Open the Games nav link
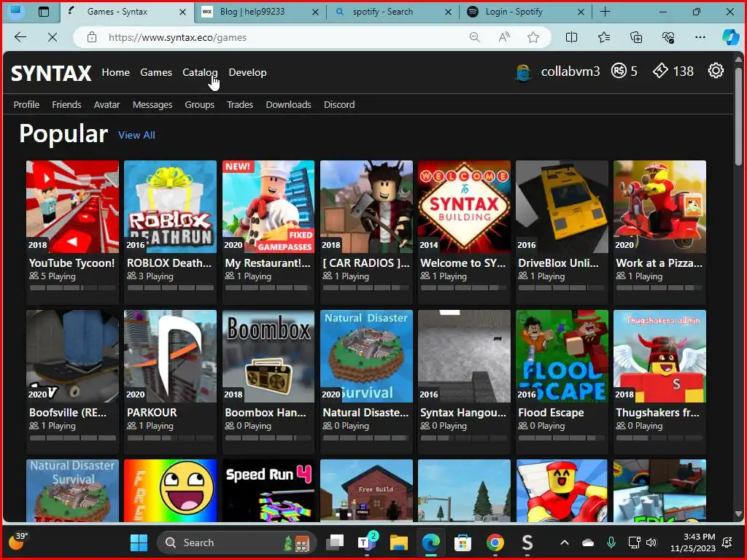Viewport: 747px width, 560px height. 156,72
